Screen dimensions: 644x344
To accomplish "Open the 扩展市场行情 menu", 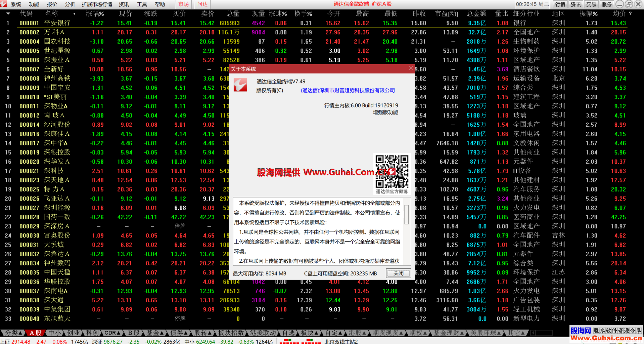I will coord(97,4).
